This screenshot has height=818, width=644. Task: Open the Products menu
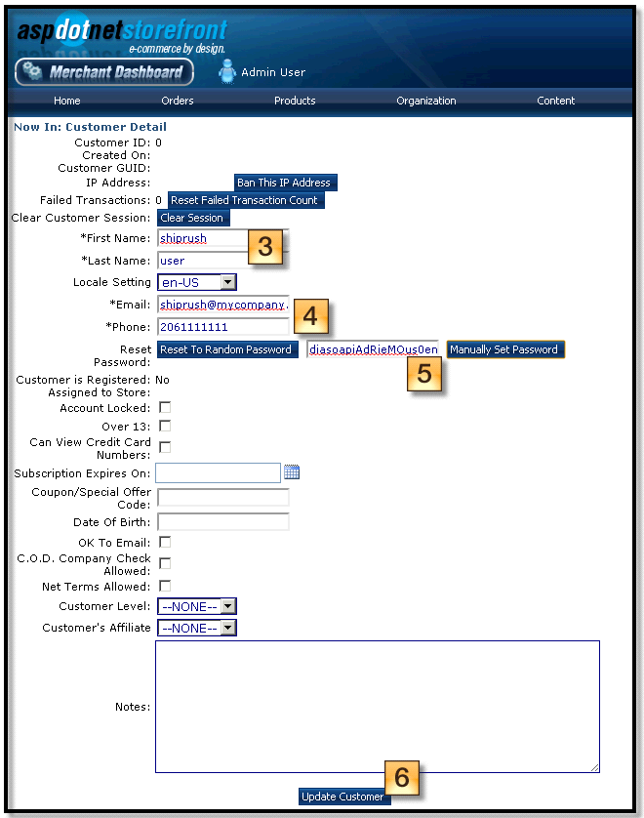pyautogui.click(x=295, y=101)
